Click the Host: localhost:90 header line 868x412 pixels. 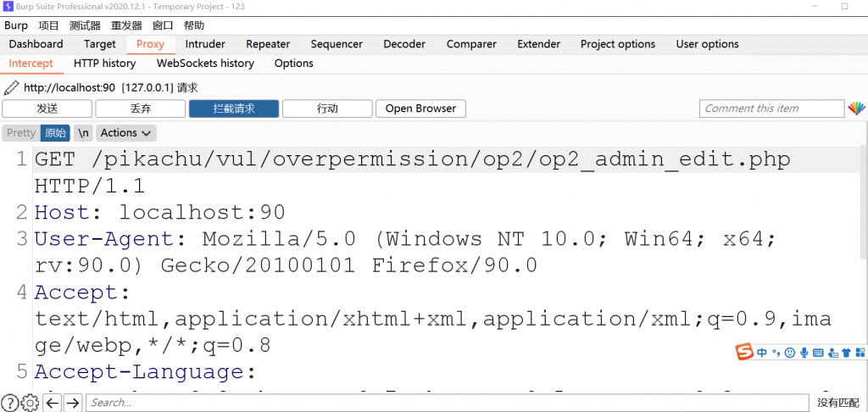click(160, 213)
